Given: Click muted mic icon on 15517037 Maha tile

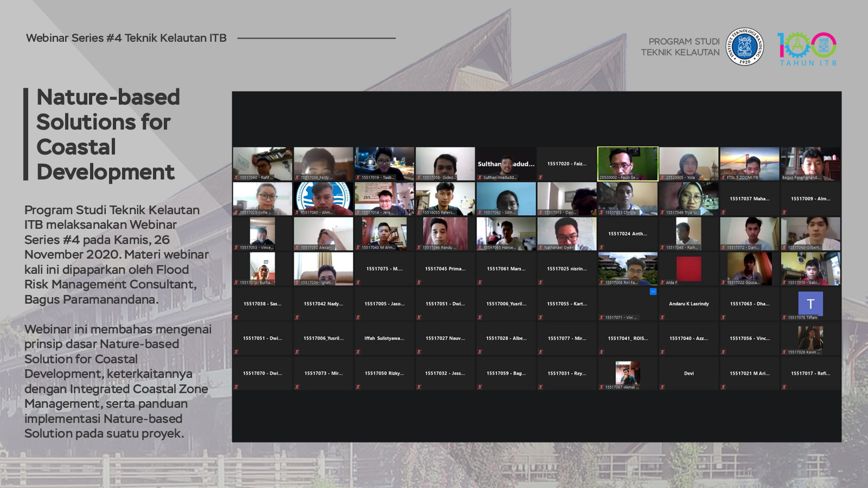Looking at the screenshot, I should point(723,213).
